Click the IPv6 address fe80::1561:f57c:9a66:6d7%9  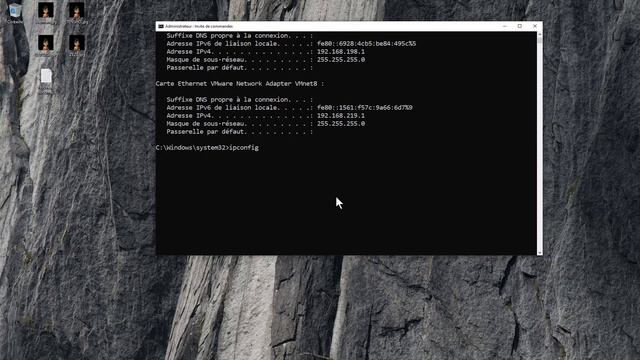364,108
